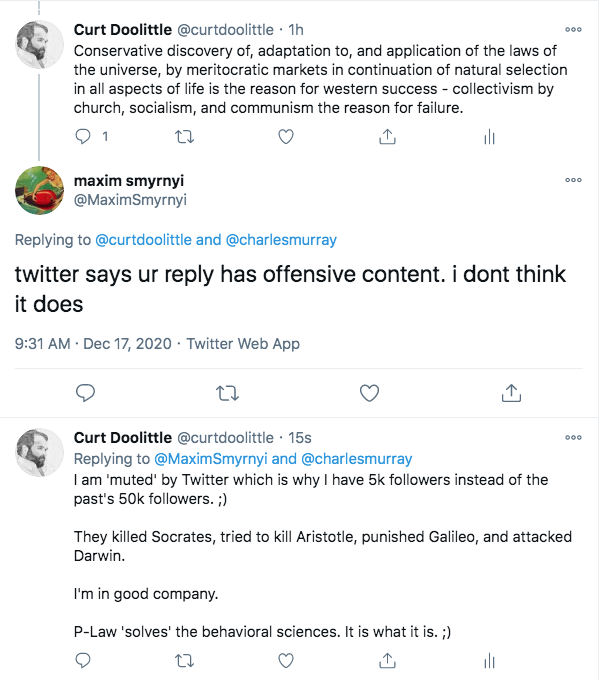This screenshot has height=680, width=602.
Task: Like Curt Doolittle's top tweet
Action: pos(286,138)
